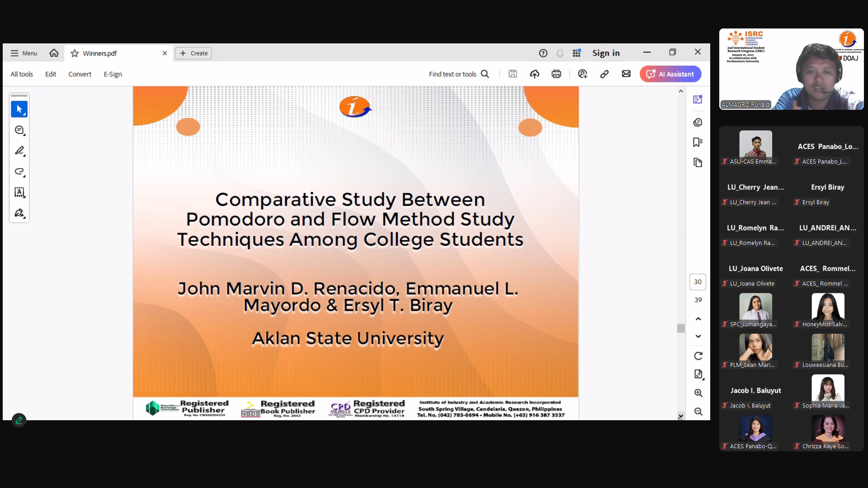Click the rotate page icon
868x488 pixels.
point(698,356)
